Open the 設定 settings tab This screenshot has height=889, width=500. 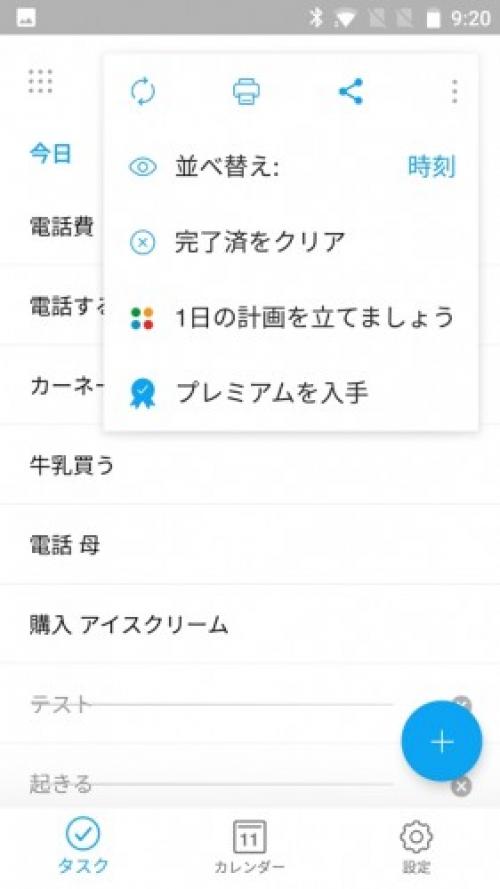[416, 847]
